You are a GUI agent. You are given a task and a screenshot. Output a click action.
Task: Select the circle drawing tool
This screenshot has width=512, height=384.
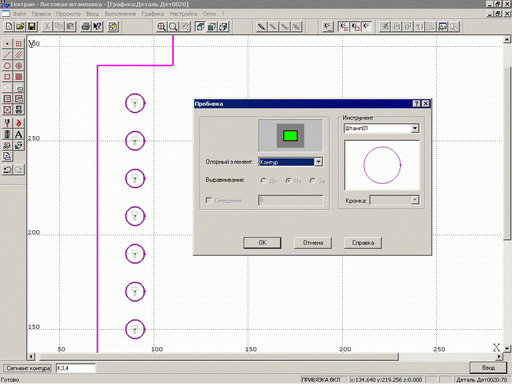7,66
